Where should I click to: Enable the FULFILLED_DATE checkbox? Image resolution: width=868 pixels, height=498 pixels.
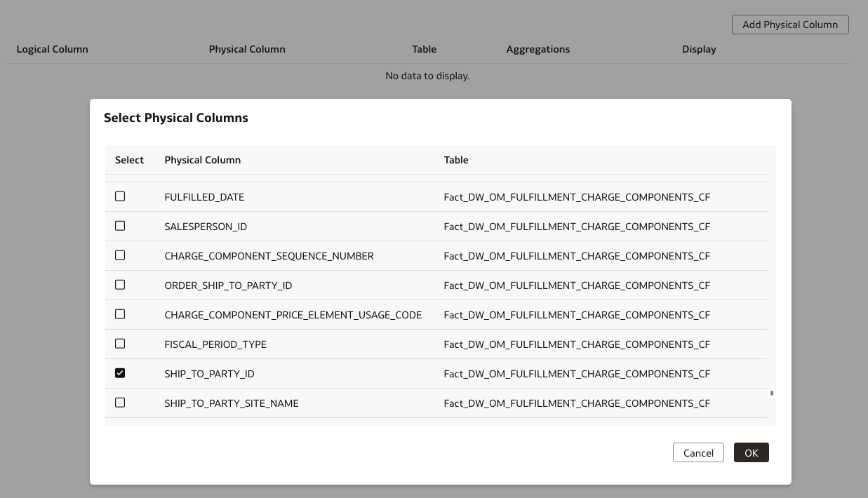click(119, 196)
